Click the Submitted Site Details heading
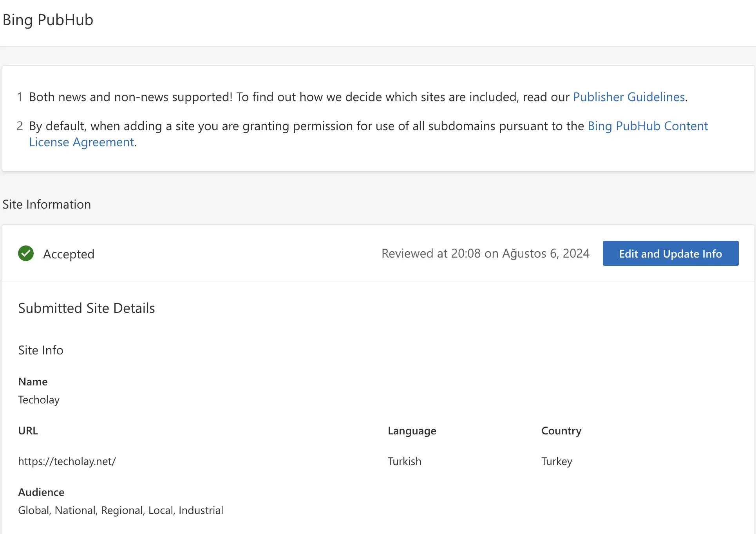Screen dimensions: 756x534 pos(87,308)
